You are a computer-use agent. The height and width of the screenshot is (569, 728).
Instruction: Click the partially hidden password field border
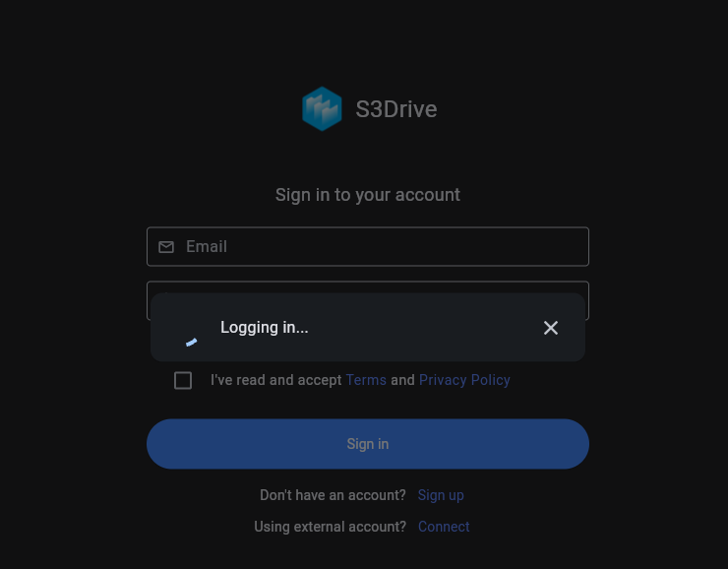click(368, 286)
